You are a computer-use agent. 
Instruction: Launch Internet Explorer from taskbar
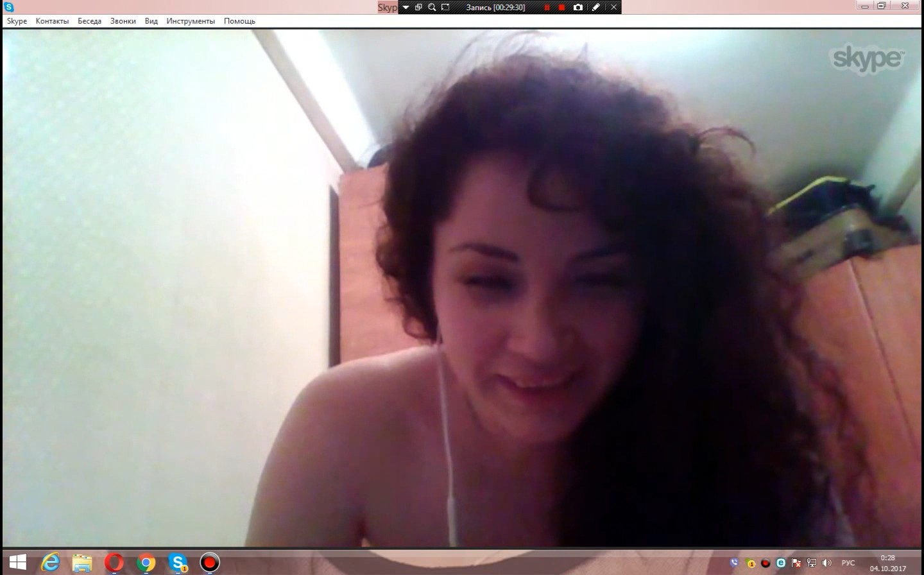pos(50,563)
